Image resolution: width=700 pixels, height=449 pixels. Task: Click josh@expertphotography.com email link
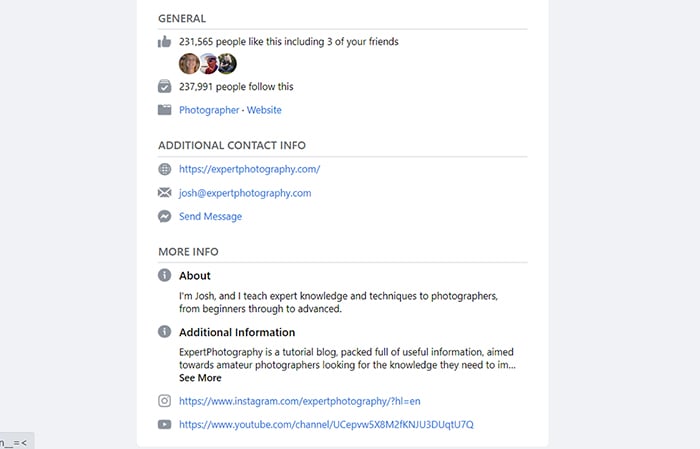coord(245,193)
